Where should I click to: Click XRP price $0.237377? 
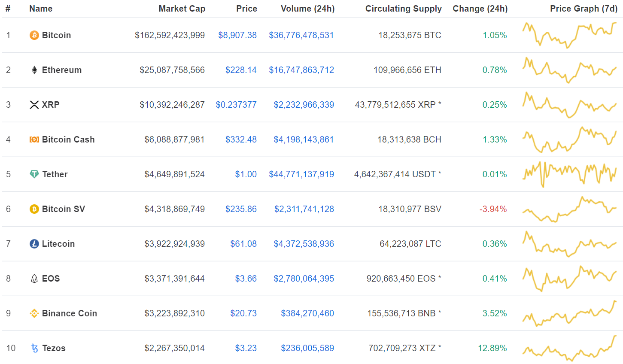pyautogui.click(x=236, y=105)
